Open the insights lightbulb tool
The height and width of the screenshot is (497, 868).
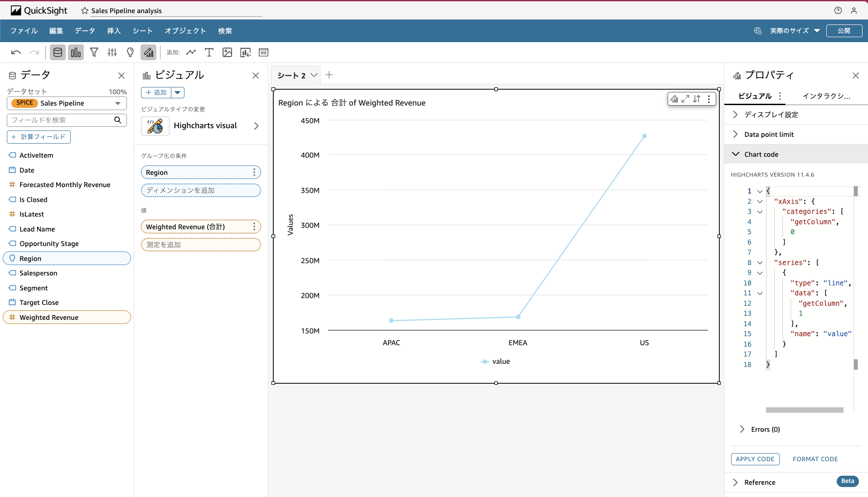(x=130, y=53)
